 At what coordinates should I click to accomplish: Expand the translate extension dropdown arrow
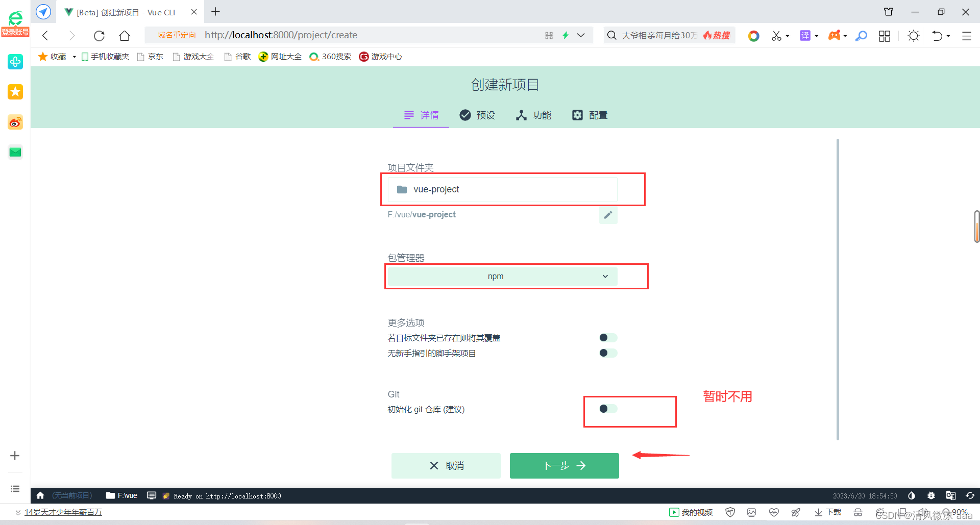coord(817,36)
